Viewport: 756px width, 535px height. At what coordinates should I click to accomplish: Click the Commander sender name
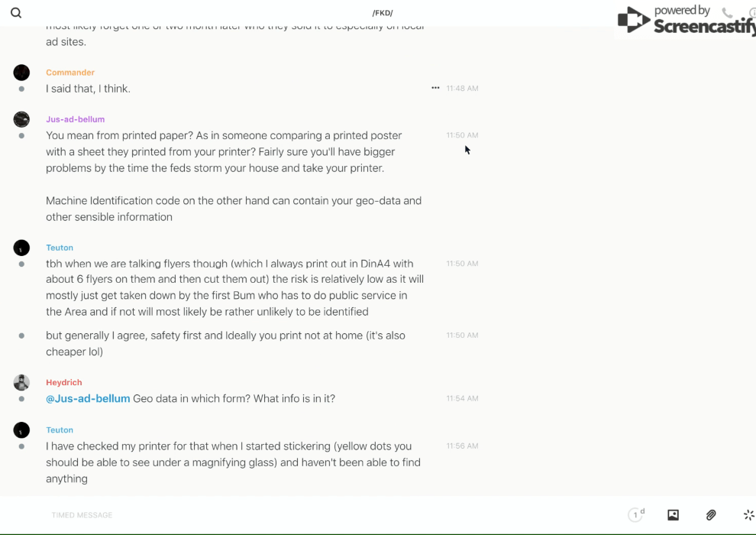70,73
